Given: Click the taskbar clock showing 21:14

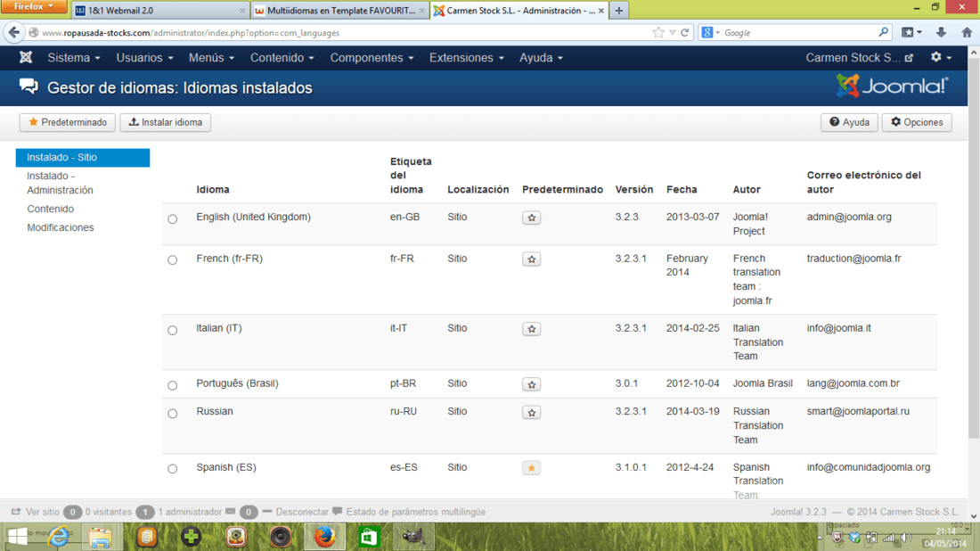Looking at the screenshot, I should (945, 531).
